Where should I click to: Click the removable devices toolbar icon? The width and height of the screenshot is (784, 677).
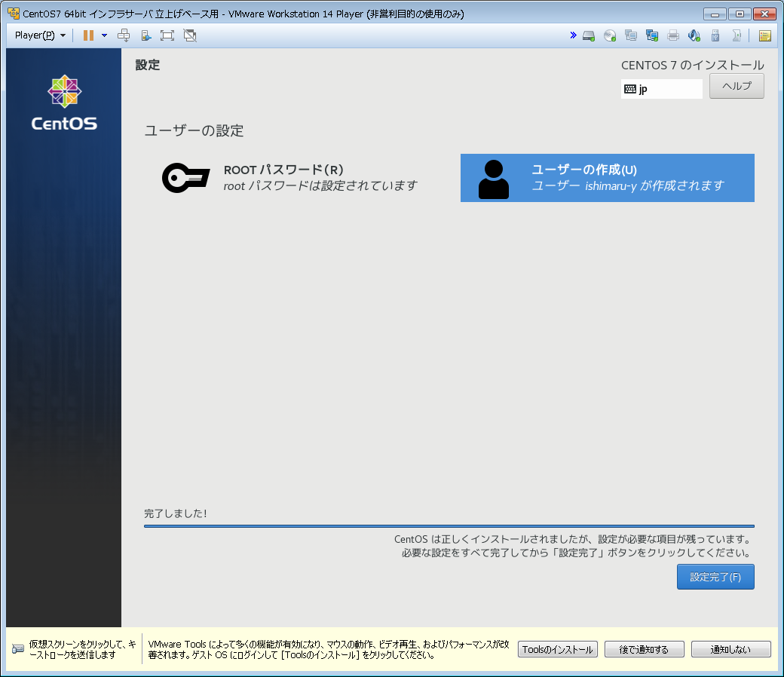tap(145, 35)
